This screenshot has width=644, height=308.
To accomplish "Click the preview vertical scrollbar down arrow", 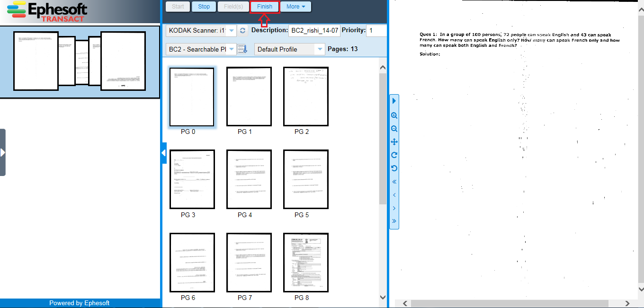I will pyautogui.click(x=641, y=289).
